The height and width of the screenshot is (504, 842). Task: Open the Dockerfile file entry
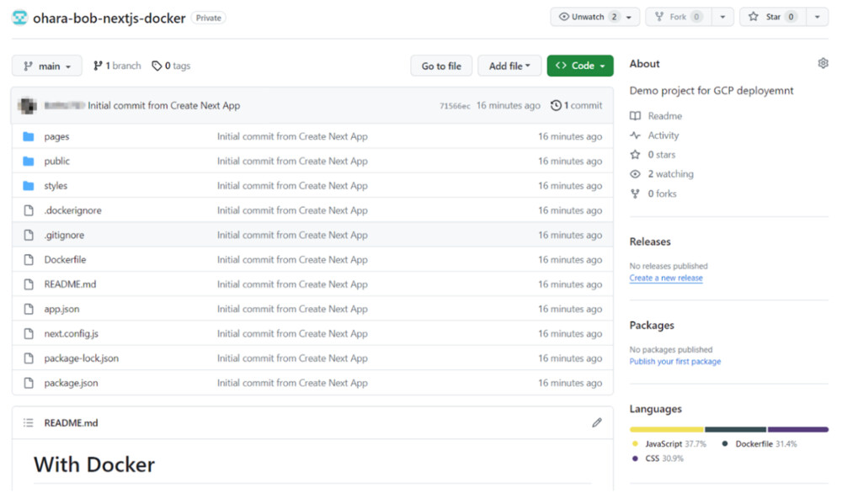65,260
